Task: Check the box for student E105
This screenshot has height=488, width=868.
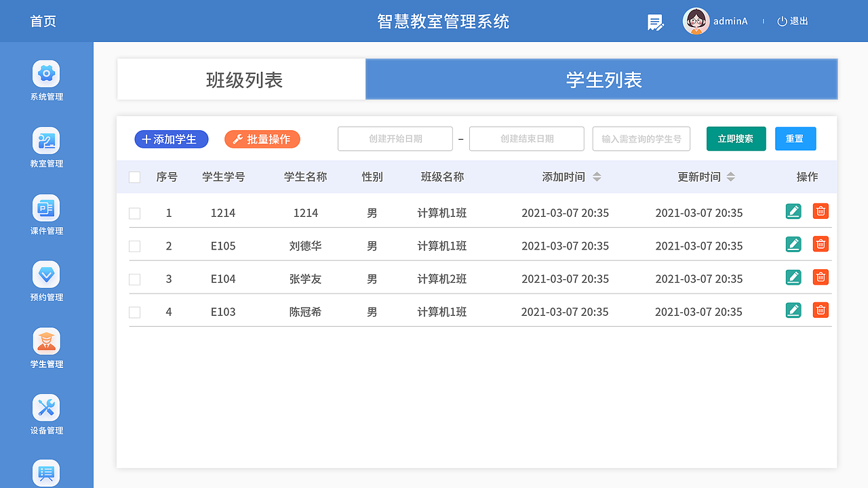Action: 134,247
